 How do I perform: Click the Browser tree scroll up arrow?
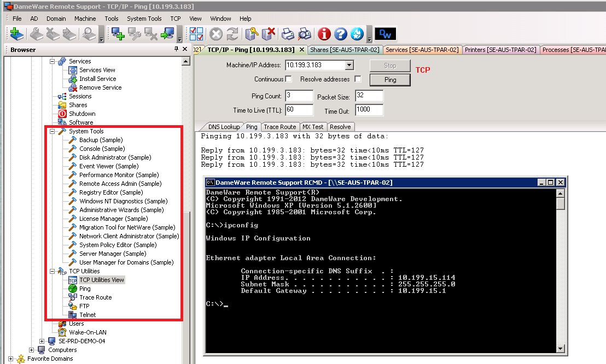(186, 61)
